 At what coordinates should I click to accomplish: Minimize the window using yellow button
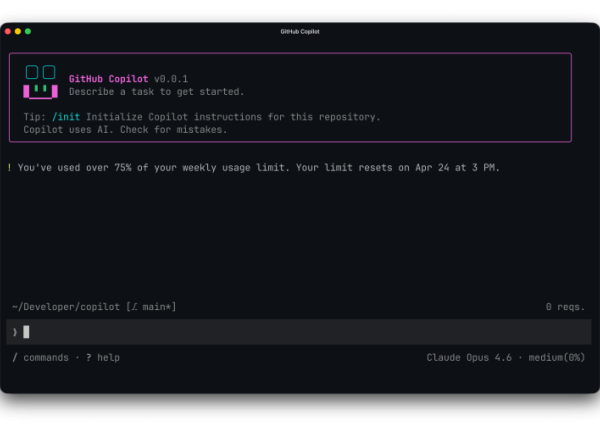tap(18, 31)
